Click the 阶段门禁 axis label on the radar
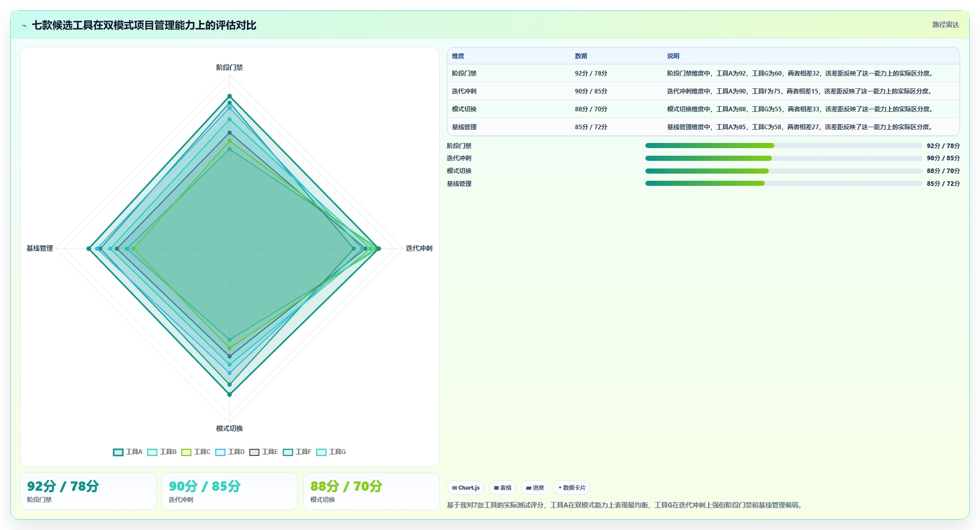 coord(230,67)
